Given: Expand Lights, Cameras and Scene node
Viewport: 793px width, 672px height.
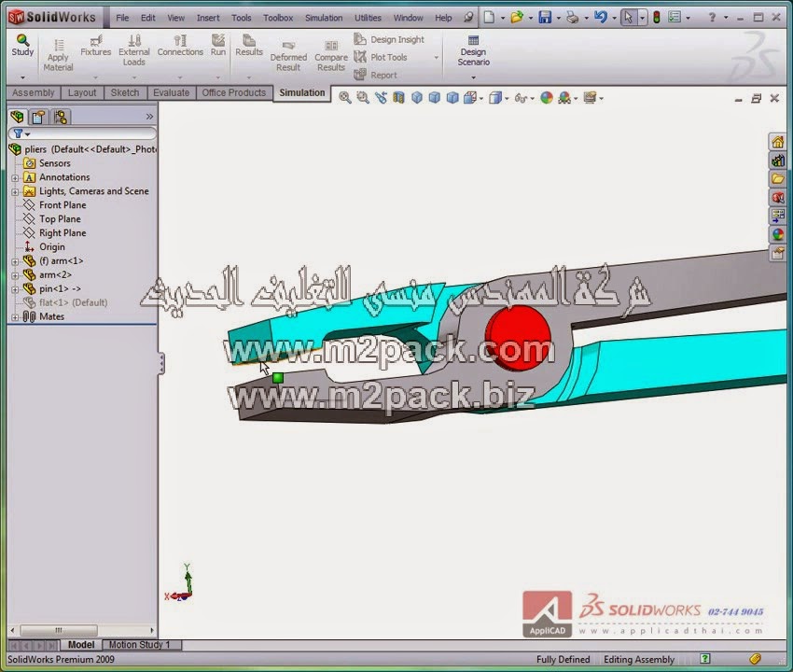Looking at the screenshot, I should pyautogui.click(x=15, y=192).
